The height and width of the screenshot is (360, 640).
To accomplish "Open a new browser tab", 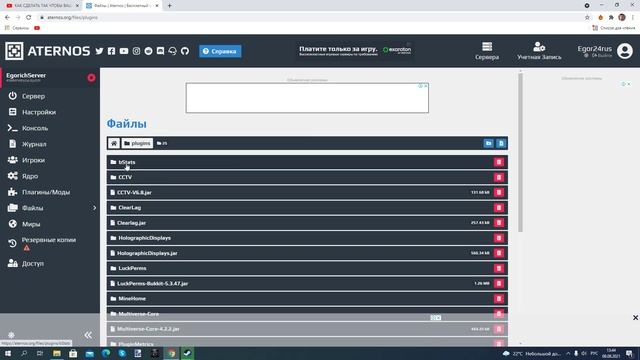I will pos(169,6).
